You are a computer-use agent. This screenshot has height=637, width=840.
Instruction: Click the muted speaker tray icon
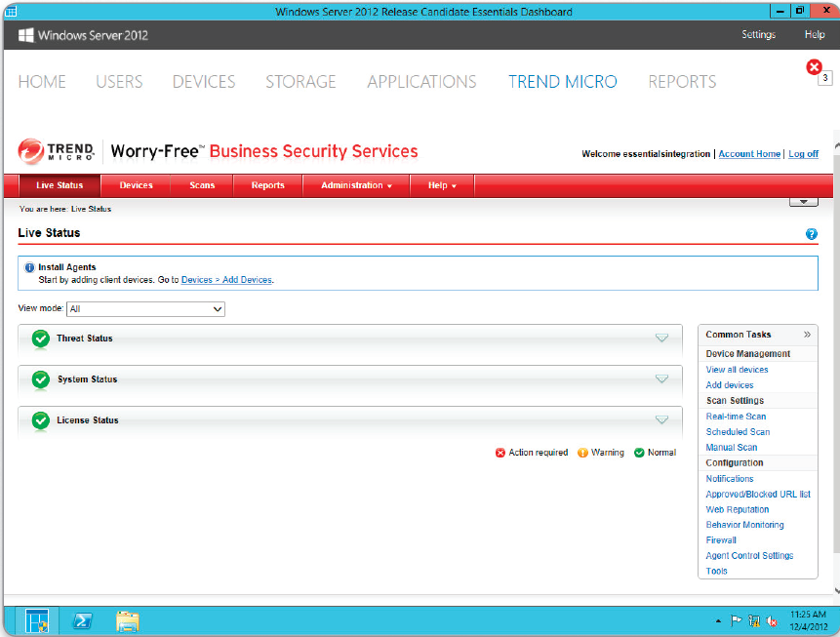(x=772, y=621)
